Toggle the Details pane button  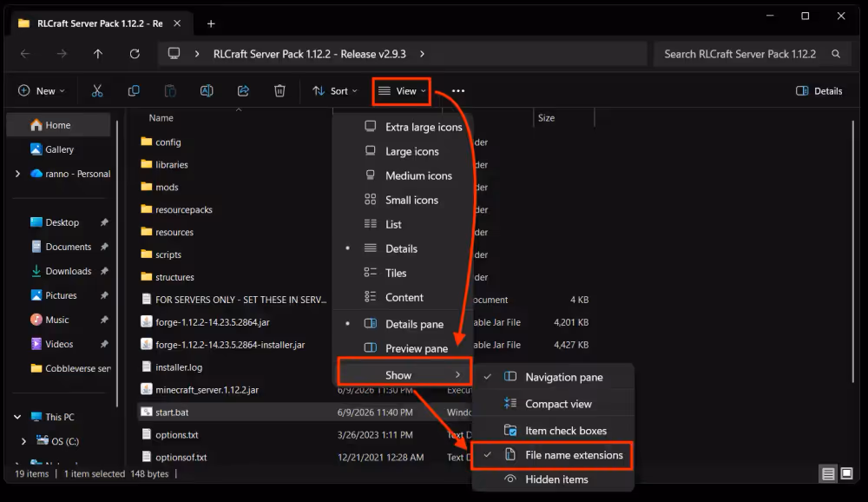click(819, 91)
